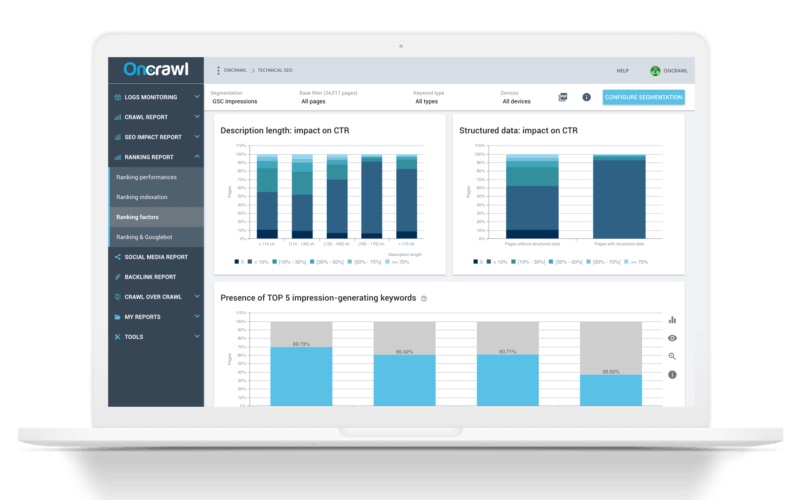Open Ranking performances in the sidebar
The width and height of the screenshot is (800, 500).
pyautogui.click(x=157, y=177)
